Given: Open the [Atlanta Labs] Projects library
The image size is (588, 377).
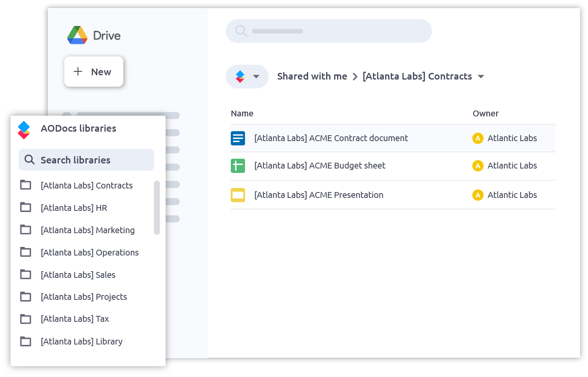Looking at the screenshot, I should click(84, 297).
